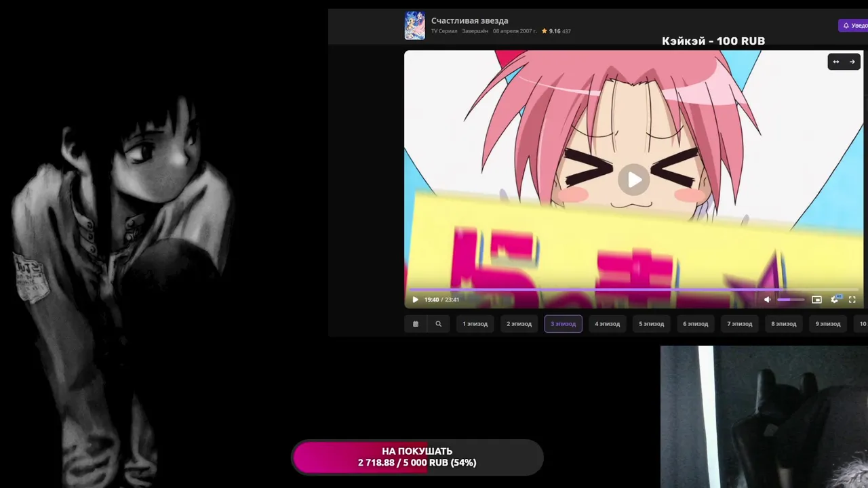Viewport: 868px width, 488px height.
Task: Click the anime poster thumbnail in header
Action: point(415,26)
